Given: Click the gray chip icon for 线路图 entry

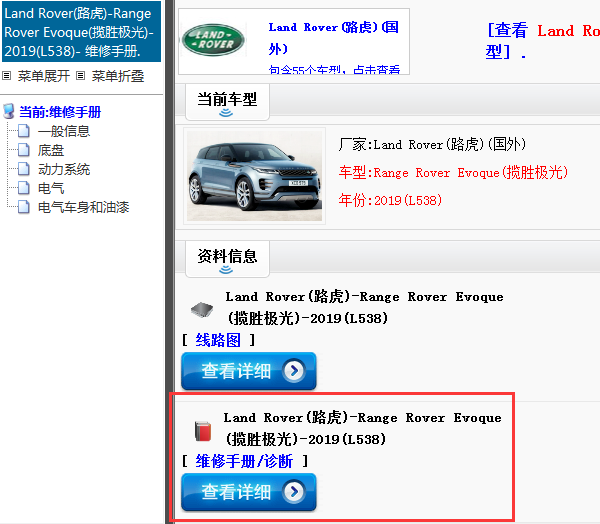Looking at the screenshot, I should coord(202,309).
